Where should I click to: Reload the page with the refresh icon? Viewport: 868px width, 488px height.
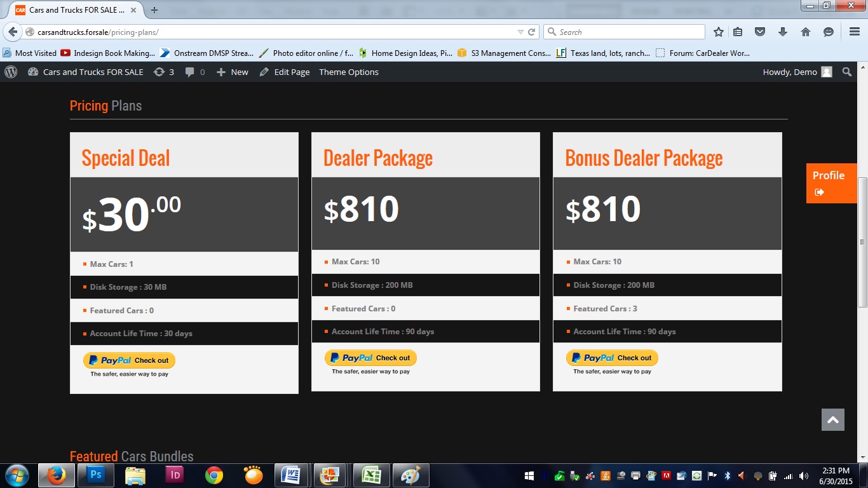coord(531,32)
